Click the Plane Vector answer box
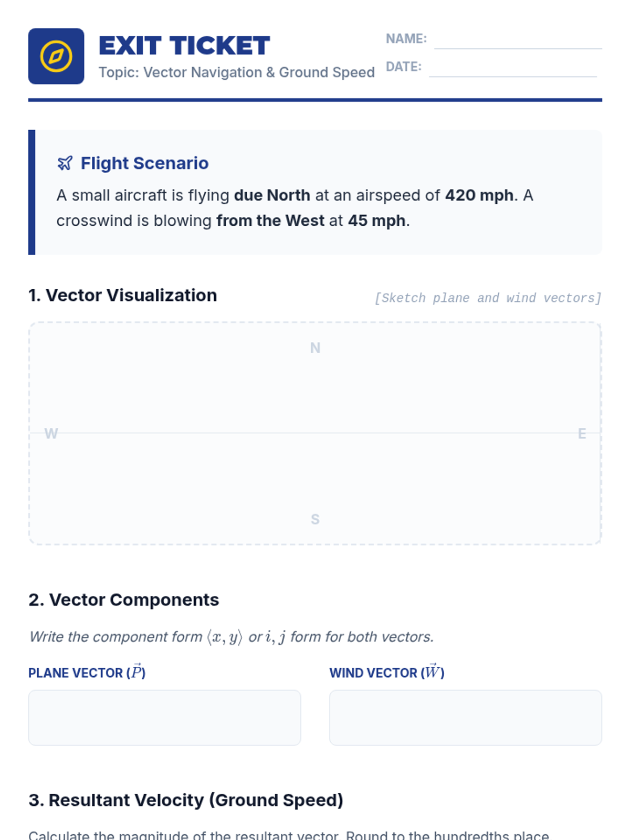The image size is (630, 840). [164, 717]
